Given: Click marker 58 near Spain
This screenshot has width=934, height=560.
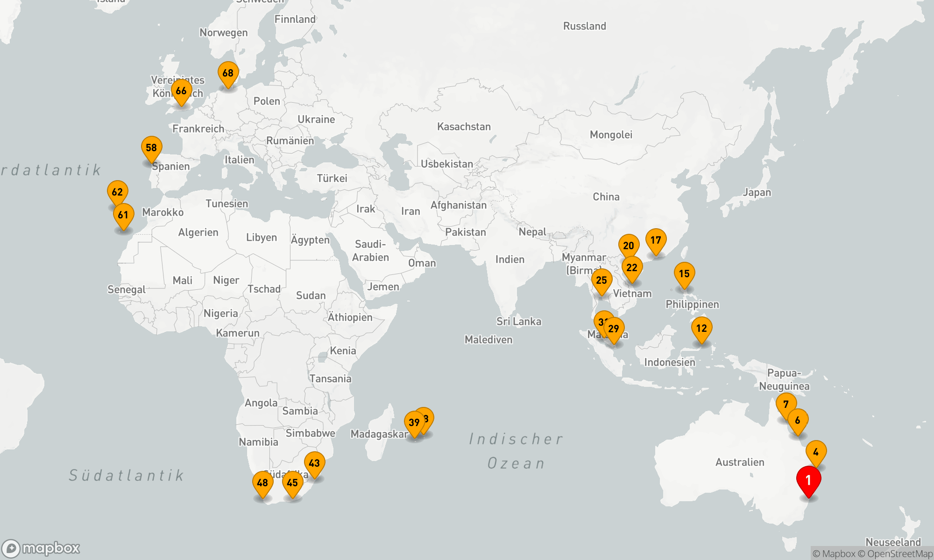Looking at the screenshot, I should point(151,148).
